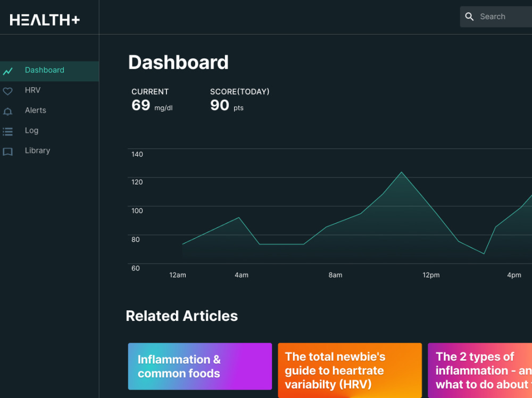The height and width of the screenshot is (398, 532).
Task: Click the HEALTH+ logo
Action: [45, 20]
